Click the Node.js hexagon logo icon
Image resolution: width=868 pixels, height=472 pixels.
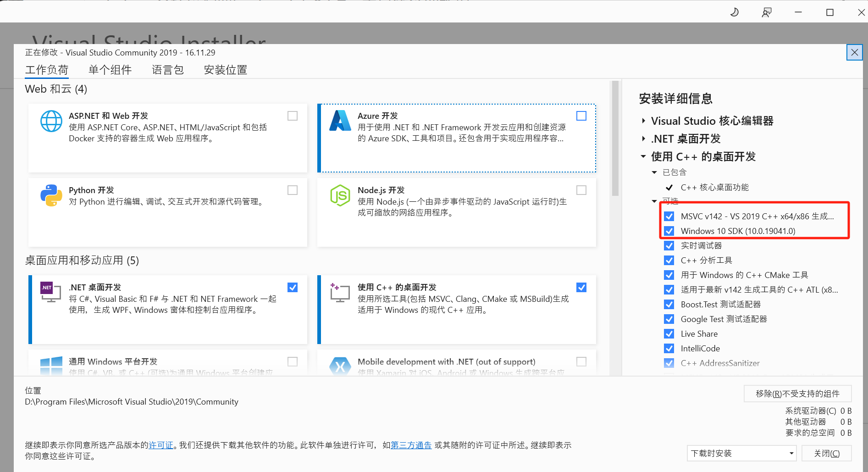pyautogui.click(x=340, y=195)
